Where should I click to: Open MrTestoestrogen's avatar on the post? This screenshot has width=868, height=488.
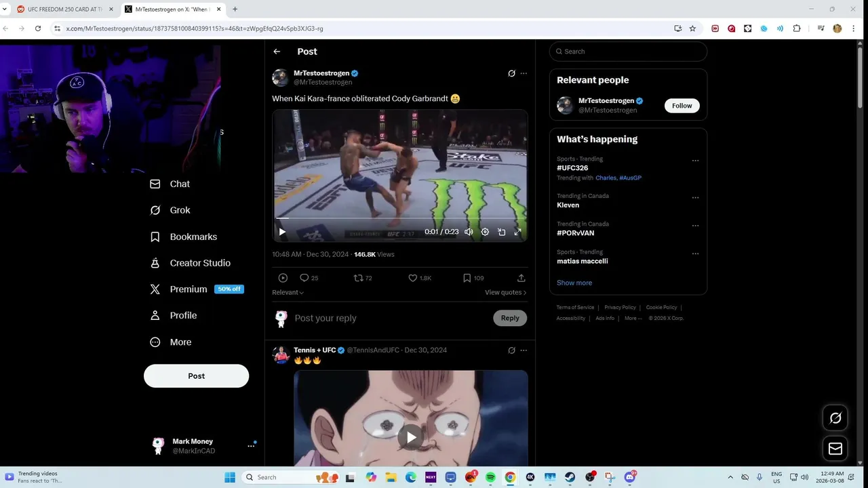[x=280, y=77]
